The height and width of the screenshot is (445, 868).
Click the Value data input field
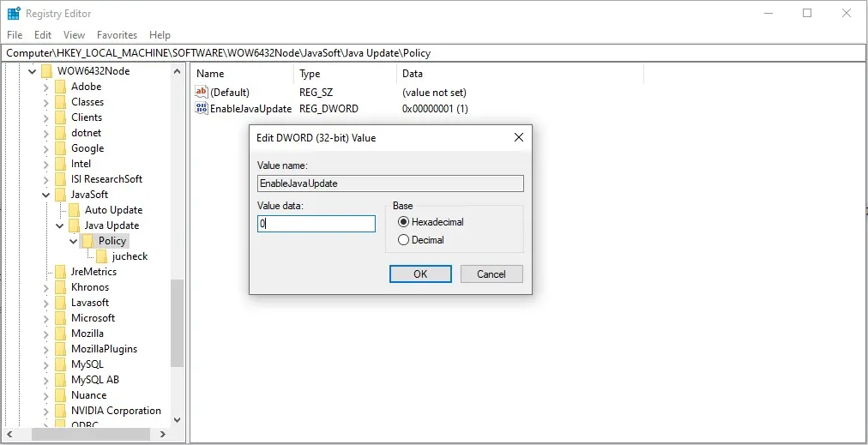[316, 224]
